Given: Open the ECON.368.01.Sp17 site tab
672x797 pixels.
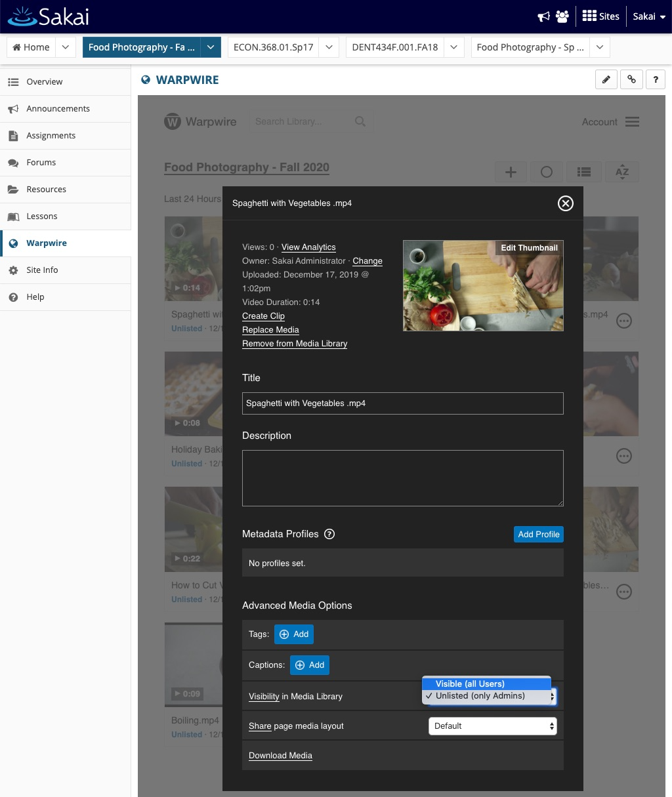Looking at the screenshot, I should pyautogui.click(x=273, y=47).
